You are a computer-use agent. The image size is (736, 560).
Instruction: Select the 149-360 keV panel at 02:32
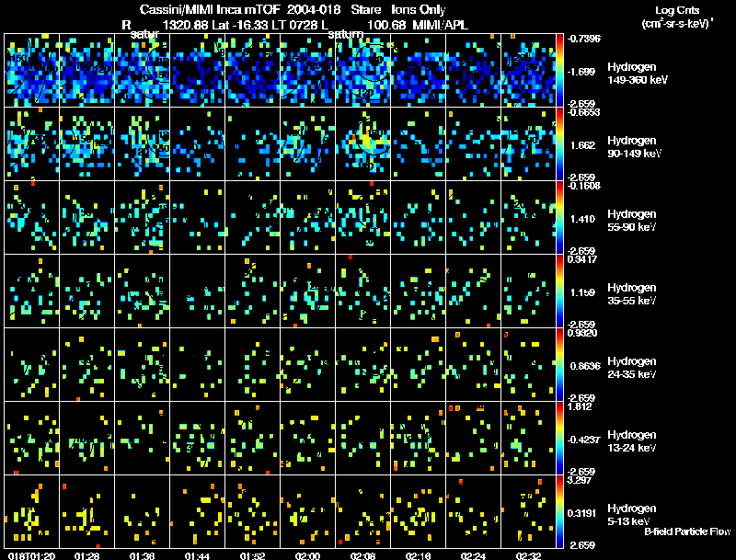point(528,71)
